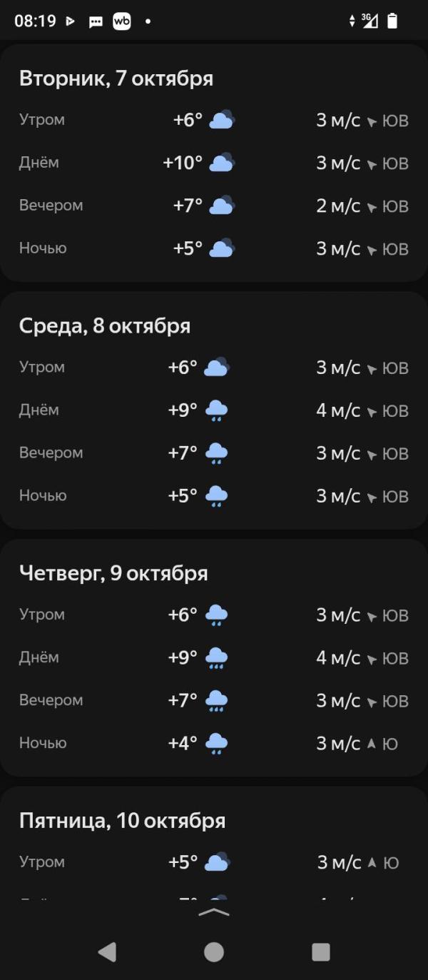Tap the 4 м/с wind speed for Wednesday daytime
428x980 pixels.
[x=338, y=410]
